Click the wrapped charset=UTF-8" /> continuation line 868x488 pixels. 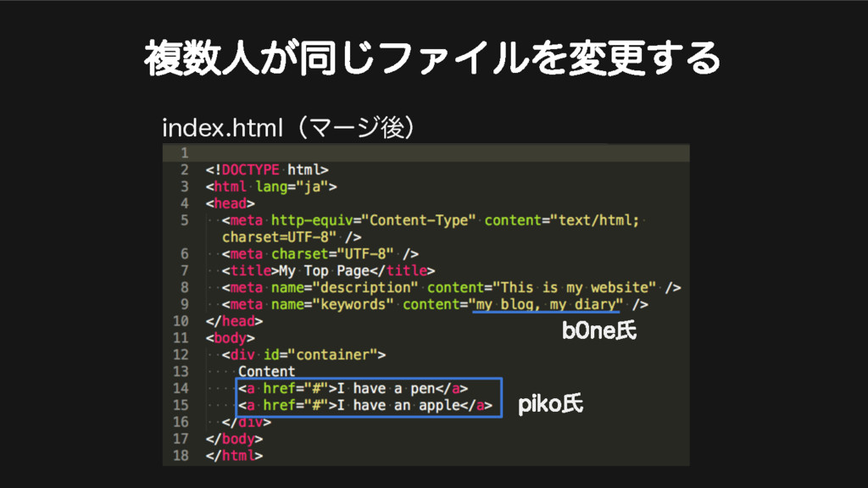(292, 237)
